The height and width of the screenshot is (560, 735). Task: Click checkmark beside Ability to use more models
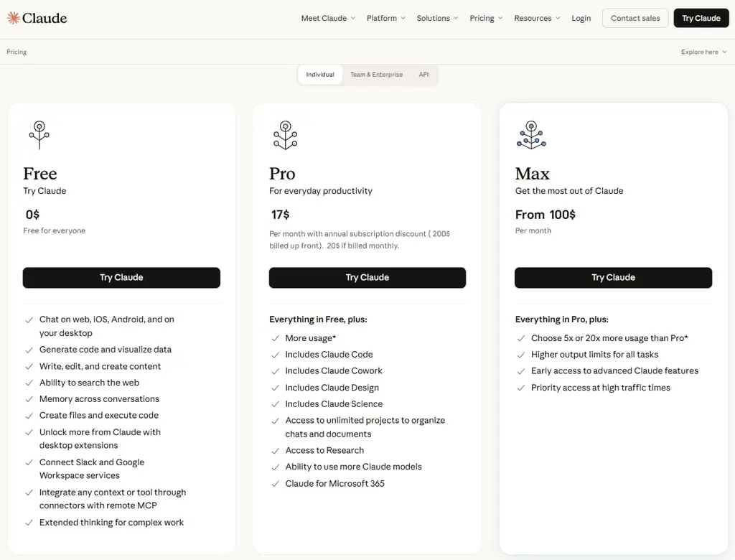(275, 467)
